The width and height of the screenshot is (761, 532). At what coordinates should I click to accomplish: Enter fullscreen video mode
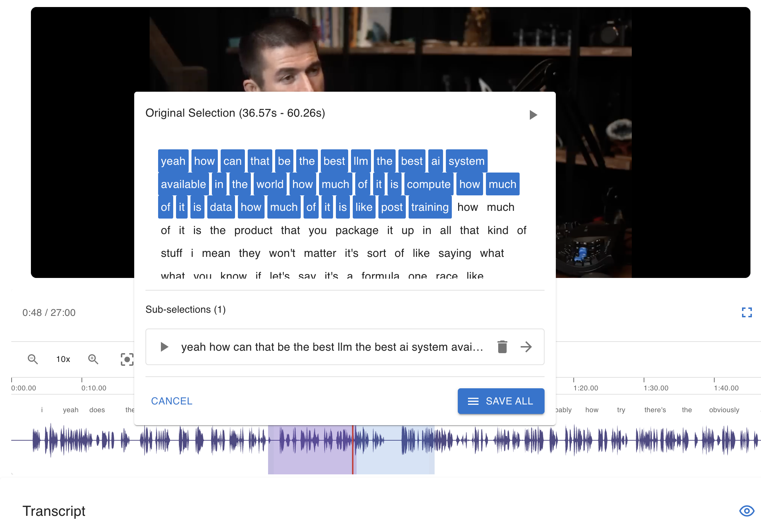click(x=747, y=312)
